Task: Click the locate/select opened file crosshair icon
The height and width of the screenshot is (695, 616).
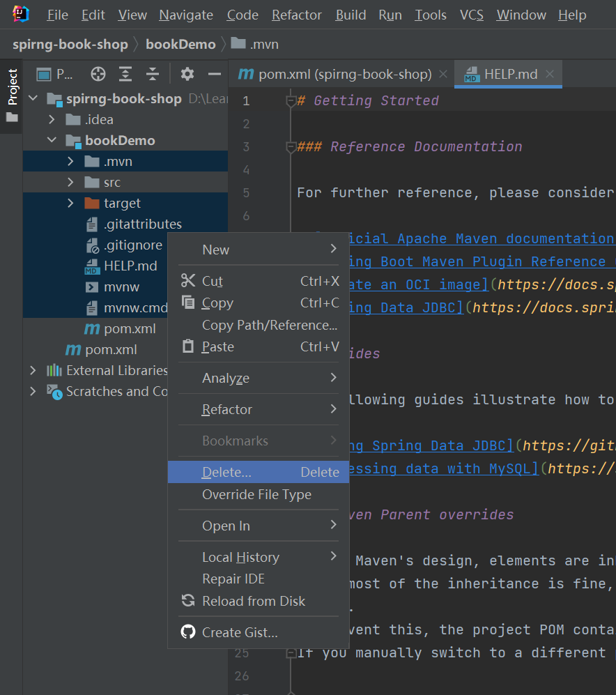Action: pos(98,74)
